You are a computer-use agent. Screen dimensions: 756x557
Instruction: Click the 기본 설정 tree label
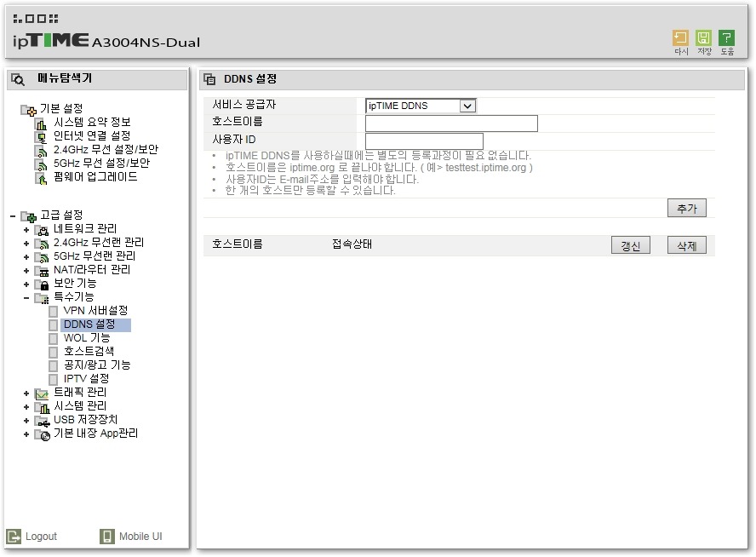(61, 109)
